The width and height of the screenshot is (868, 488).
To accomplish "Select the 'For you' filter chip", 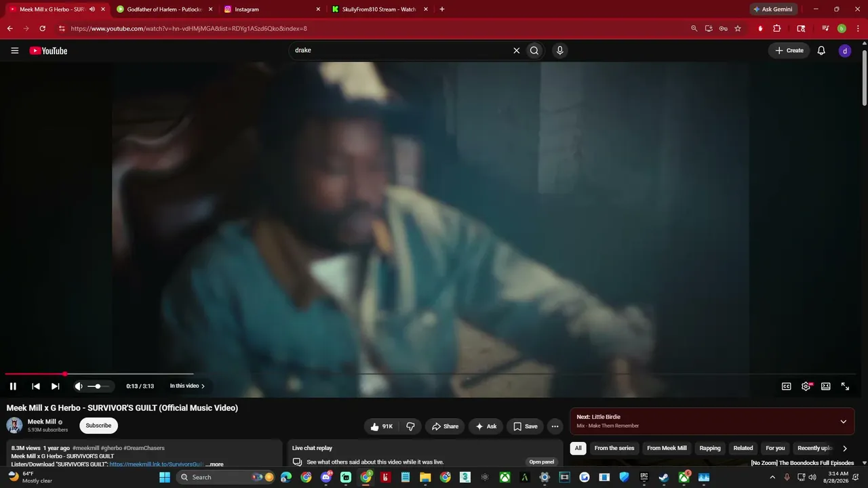I will coord(775,448).
